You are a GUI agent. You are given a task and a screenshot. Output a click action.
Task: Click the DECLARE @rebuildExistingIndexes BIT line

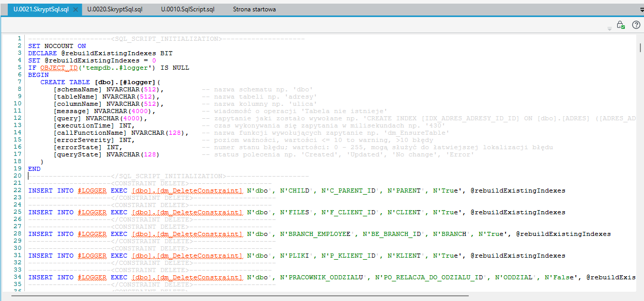click(x=100, y=53)
